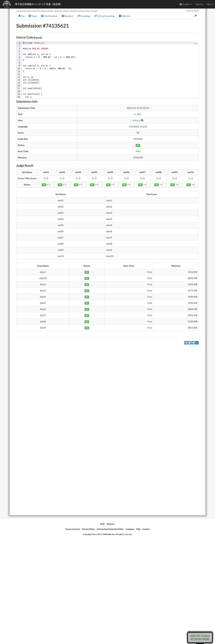Click the submission time '2026-03-15 07:32:24'
The height and width of the screenshot is (644, 215).
pos(138,108)
